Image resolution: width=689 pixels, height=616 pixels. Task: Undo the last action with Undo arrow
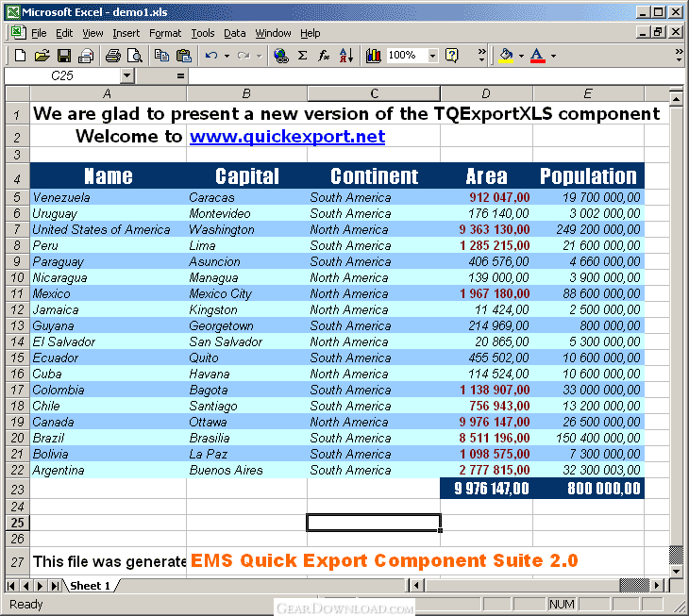click(211, 56)
